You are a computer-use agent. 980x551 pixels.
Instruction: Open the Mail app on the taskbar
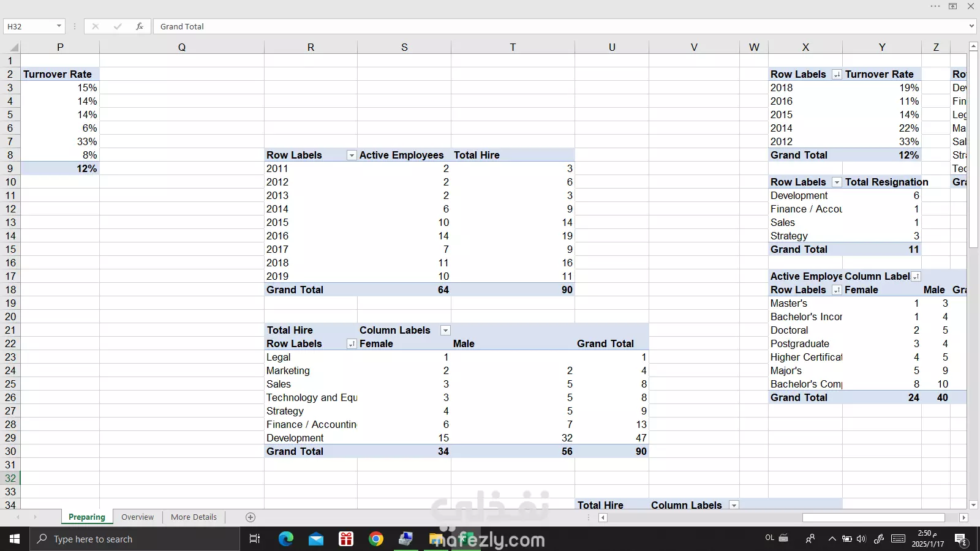[x=316, y=539]
